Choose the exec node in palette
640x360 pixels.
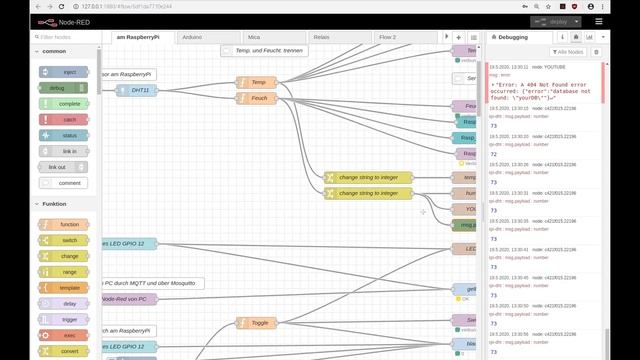63,335
